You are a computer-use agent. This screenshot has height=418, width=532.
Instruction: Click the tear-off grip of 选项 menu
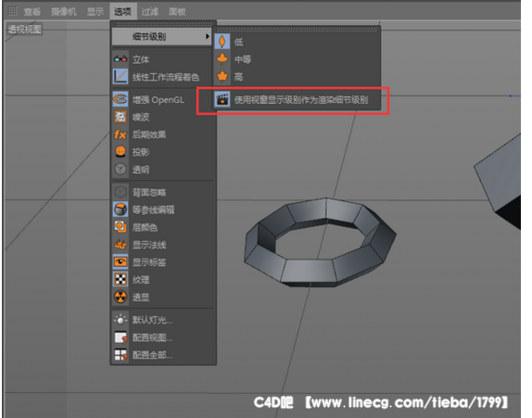pyautogui.click(x=163, y=24)
